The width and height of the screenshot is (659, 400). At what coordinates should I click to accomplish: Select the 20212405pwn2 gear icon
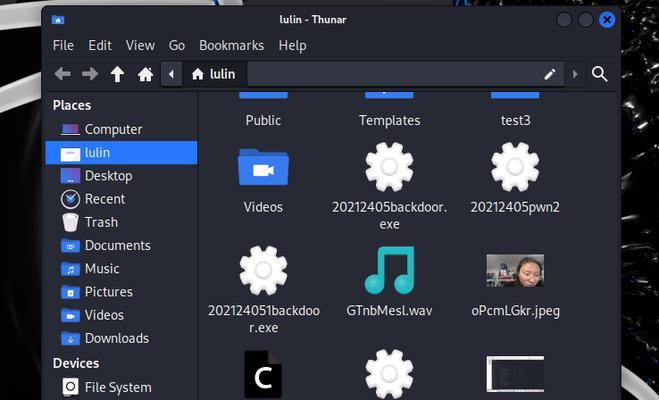pyautogui.click(x=515, y=167)
